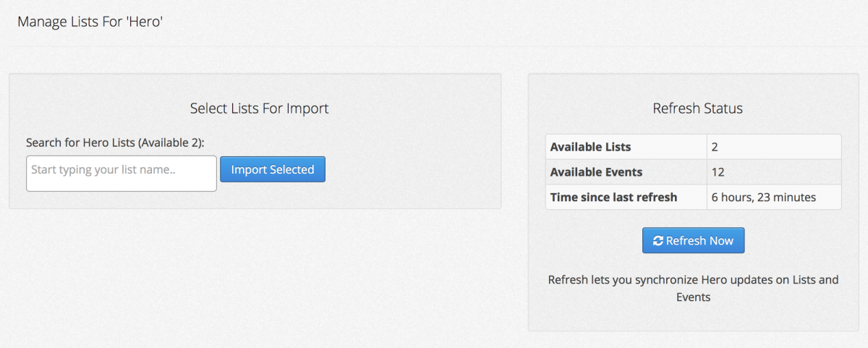
Task: Select the Time since last refresh label
Action: click(613, 197)
